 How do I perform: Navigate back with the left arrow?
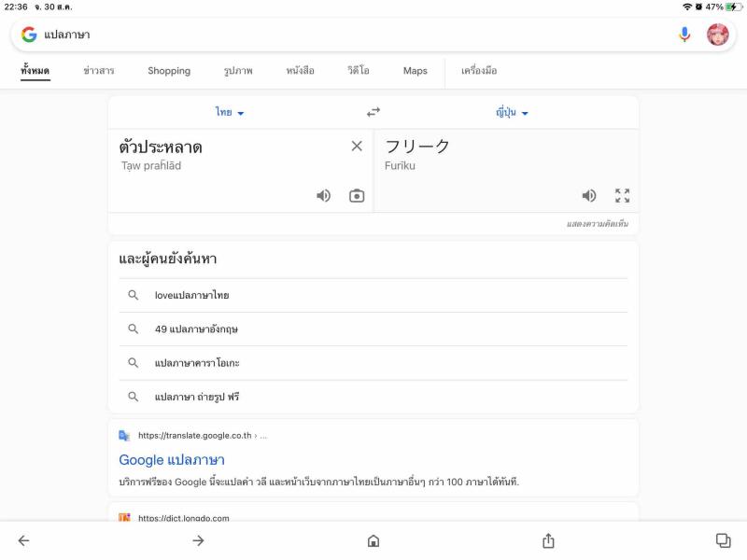[x=24, y=540]
